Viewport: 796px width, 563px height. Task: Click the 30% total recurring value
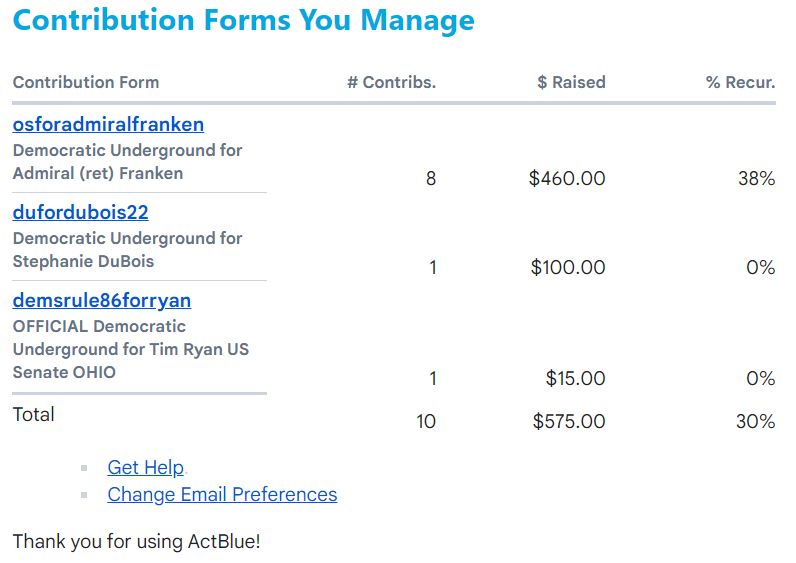(755, 421)
